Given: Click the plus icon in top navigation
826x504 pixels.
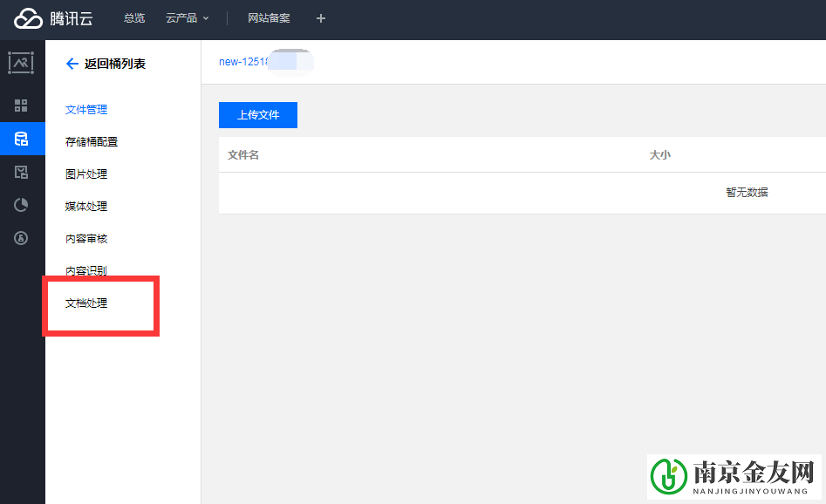Looking at the screenshot, I should click(x=321, y=18).
